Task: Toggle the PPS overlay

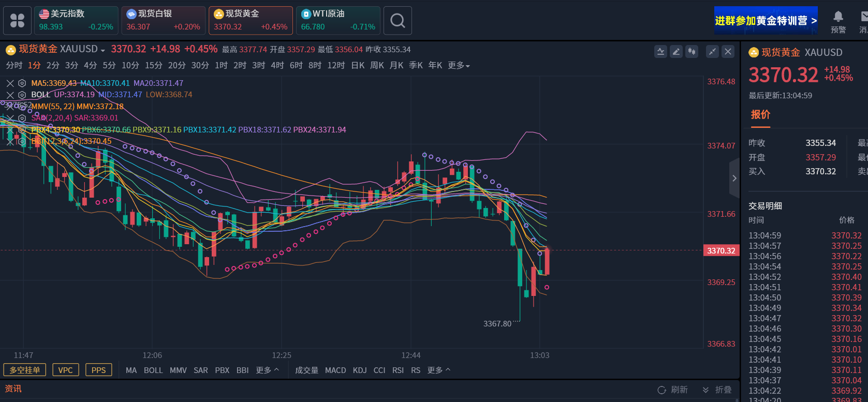Action: (98, 370)
